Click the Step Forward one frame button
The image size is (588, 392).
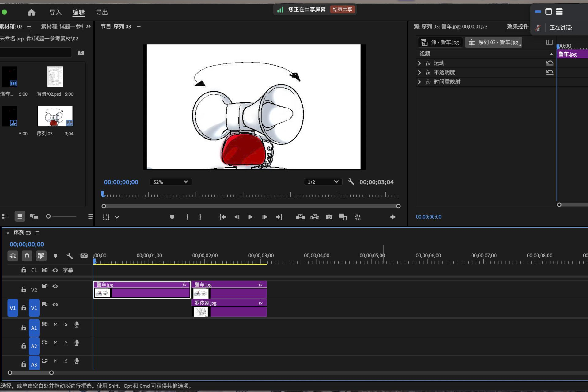(265, 217)
